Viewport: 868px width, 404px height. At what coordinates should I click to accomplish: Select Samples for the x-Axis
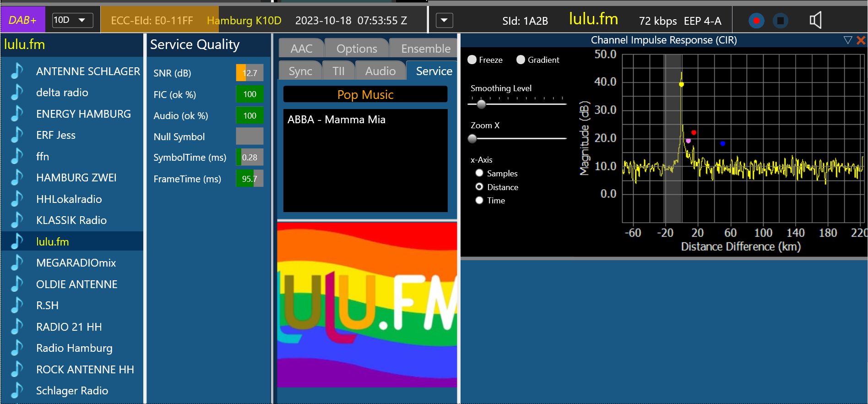tap(479, 173)
